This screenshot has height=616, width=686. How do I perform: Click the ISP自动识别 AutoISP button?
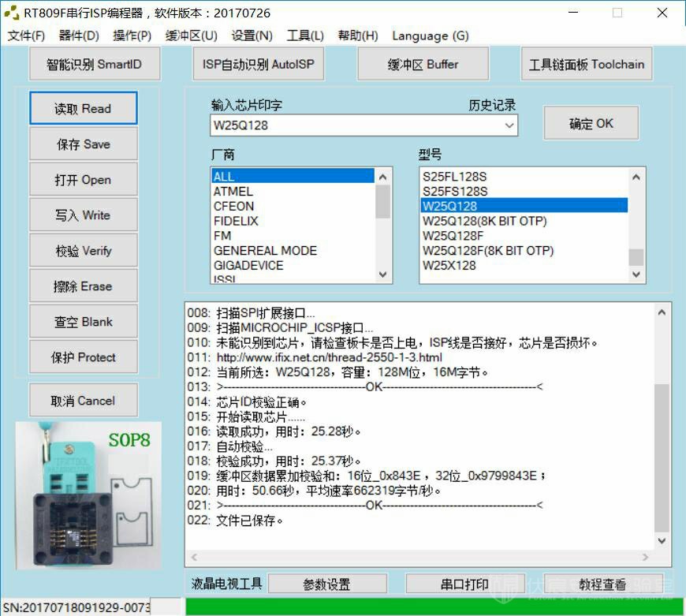pyautogui.click(x=259, y=64)
